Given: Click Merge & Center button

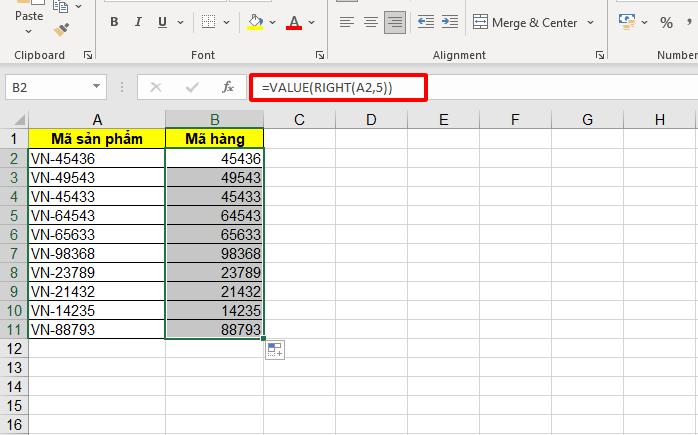Looking at the screenshot, I should click(x=525, y=22).
